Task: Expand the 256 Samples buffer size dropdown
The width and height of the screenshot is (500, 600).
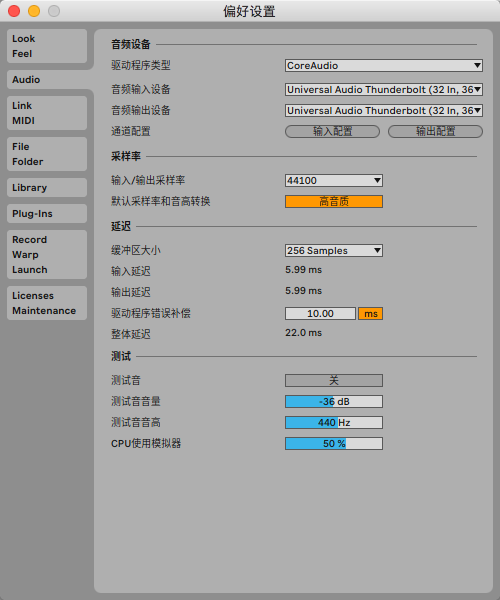Action: coord(334,251)
